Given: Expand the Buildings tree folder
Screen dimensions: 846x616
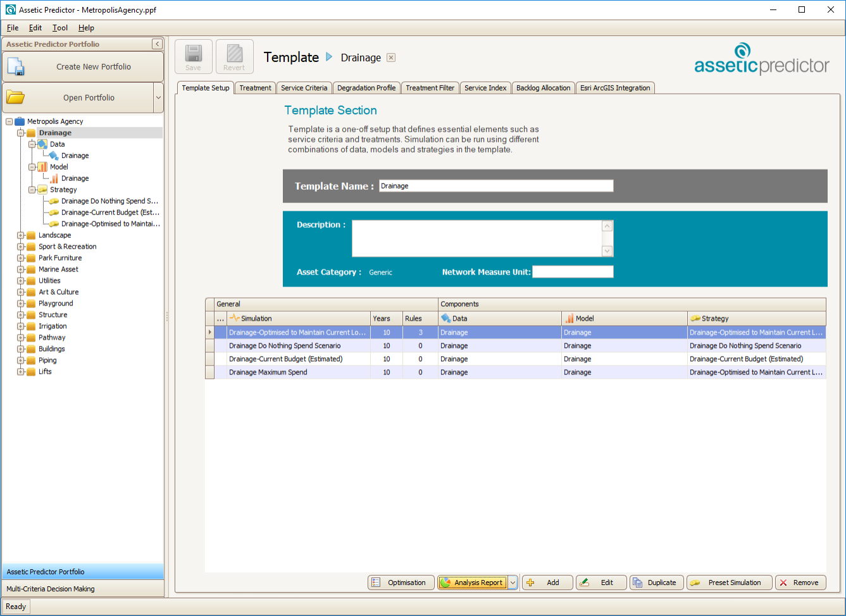Looking at the screenshot, I should coord(21,349).
